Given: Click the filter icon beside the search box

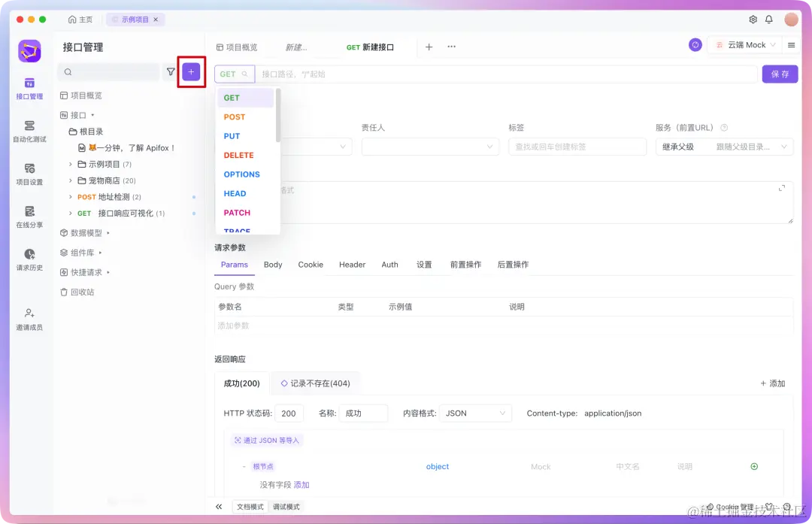Looking at the screenshot, I should [171, 71].
